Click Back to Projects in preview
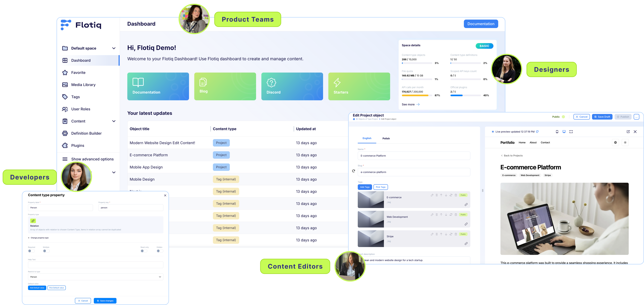Viewport: 644px width, 305px height. coord(512,155)
